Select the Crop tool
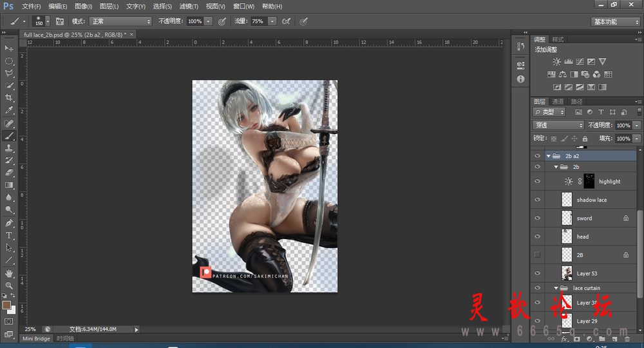Image resolution: width=644 pixels, height=348 pixels. click(x=8, y=98)
